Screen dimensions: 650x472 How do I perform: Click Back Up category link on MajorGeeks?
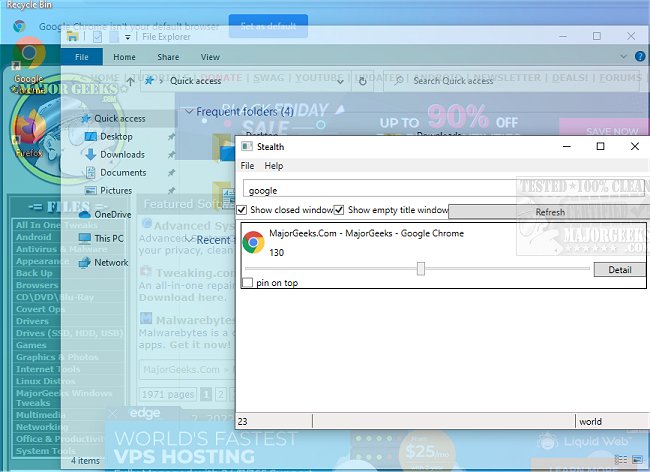pos(34,273)
